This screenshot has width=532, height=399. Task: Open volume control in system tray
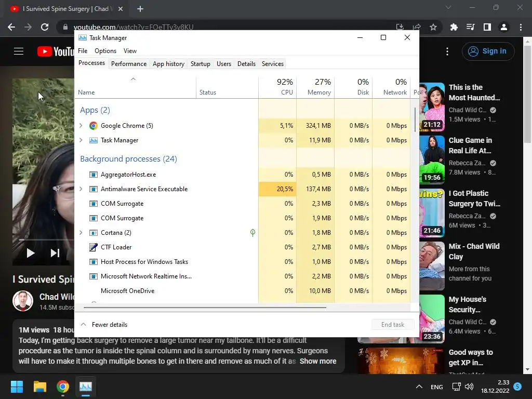(469, 387)
